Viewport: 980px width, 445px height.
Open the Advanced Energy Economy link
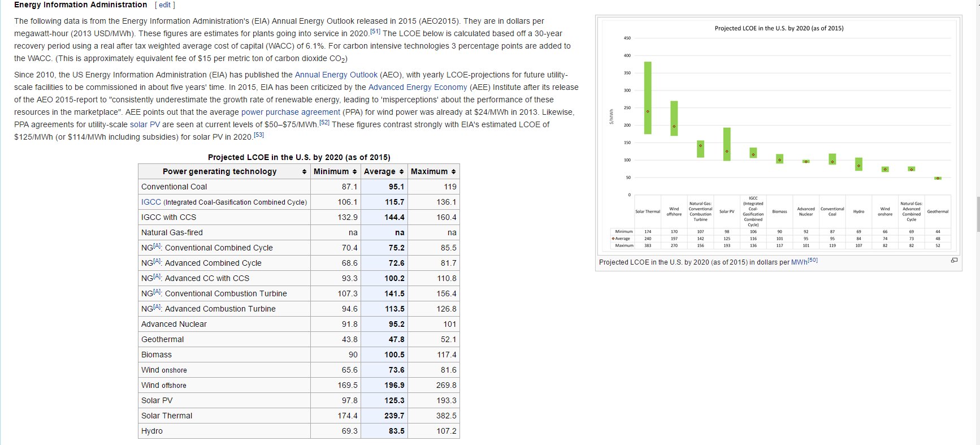point(418,87)
